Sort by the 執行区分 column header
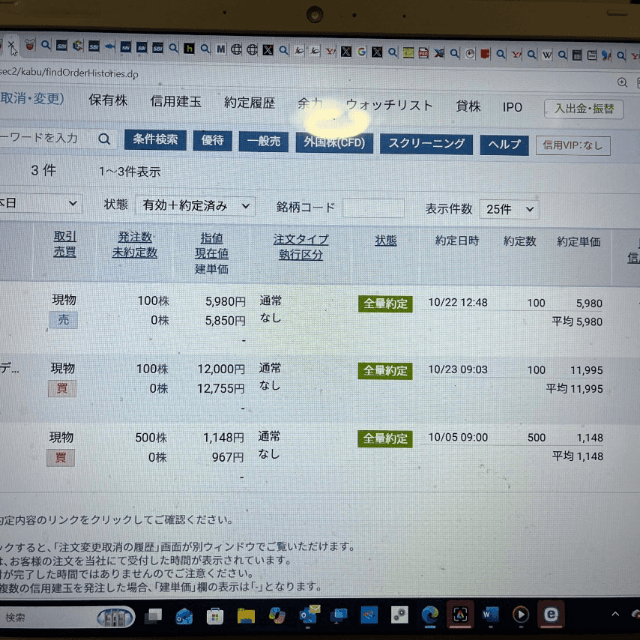 [301, 255]
